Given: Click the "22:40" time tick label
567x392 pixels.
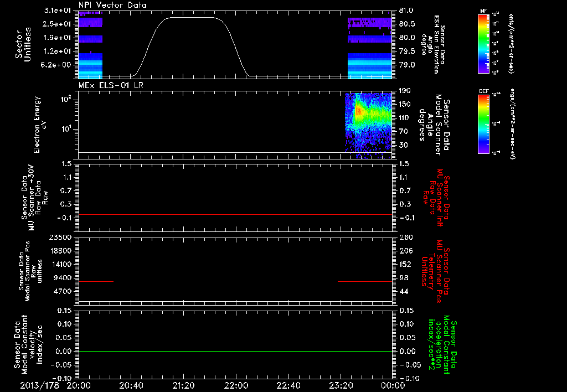Looking at the screenshot, I should click(x=288, y=385).
